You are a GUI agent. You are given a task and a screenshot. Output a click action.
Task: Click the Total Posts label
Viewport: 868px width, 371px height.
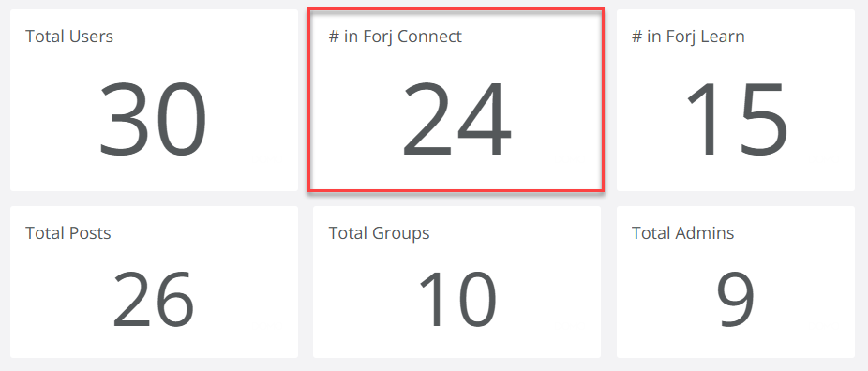click(x=68, y=233)
